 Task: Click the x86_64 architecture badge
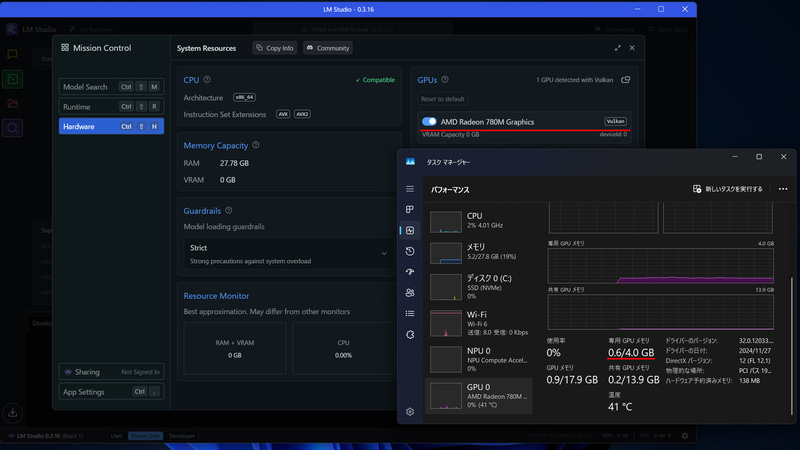click(244, 97)
